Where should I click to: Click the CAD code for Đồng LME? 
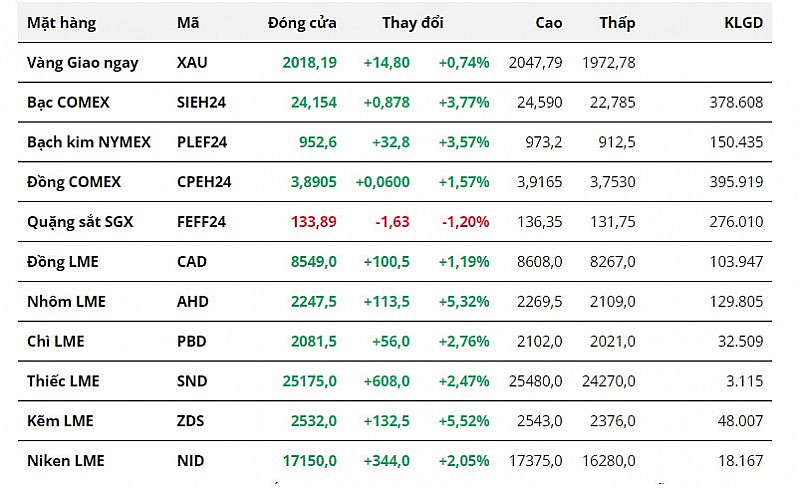click(x=192, y=261)
